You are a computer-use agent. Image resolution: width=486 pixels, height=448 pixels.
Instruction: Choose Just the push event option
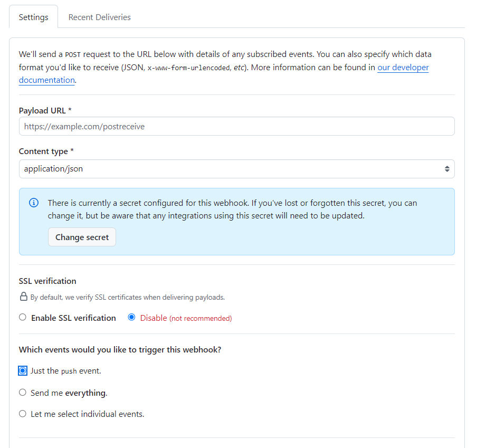(23, 371)
